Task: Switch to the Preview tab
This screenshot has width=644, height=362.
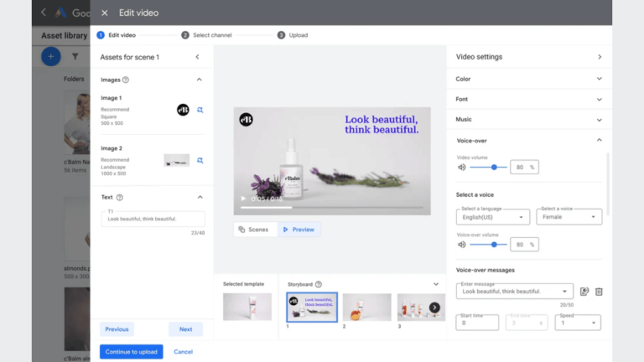Action: (299, 230)
